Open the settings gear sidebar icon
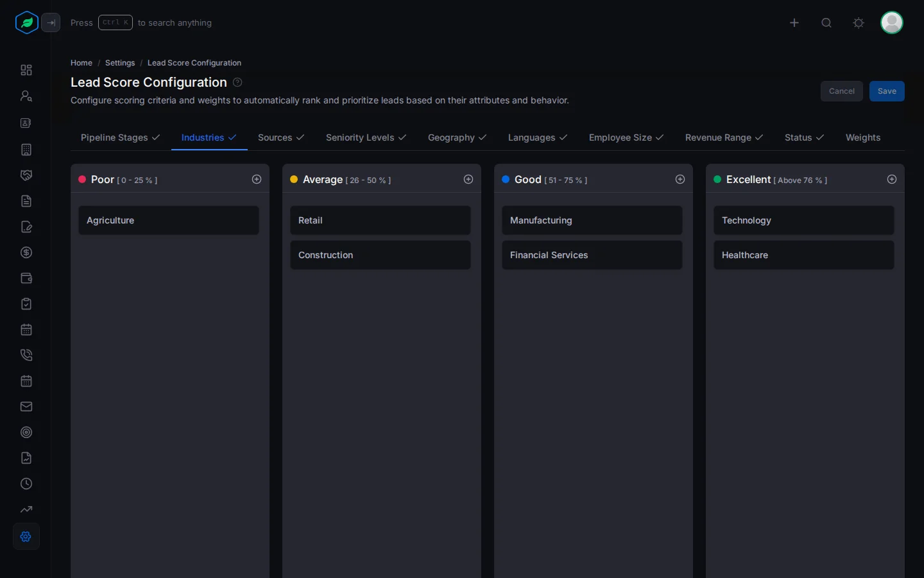The height and width of the screenshot is (578, 924). [26, 536]
